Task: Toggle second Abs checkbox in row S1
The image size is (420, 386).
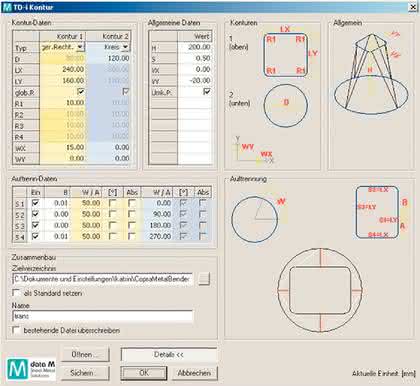Action: tap(202, 203)
